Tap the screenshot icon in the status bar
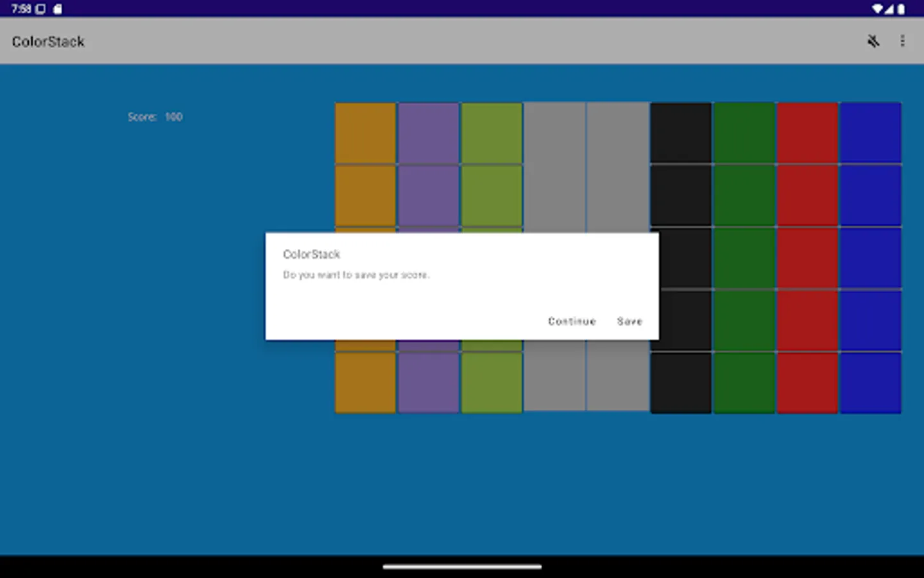The image size is (924, 578). click(x=38, y=9)
